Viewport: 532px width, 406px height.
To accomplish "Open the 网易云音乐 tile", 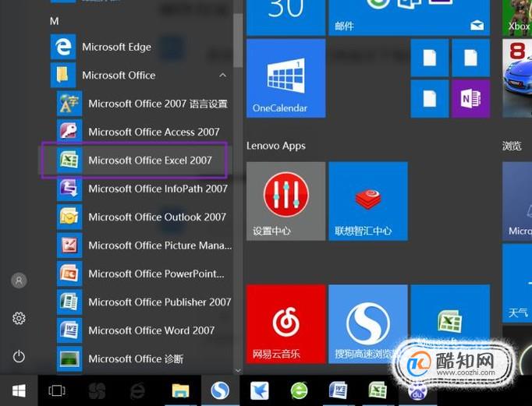I will click(286, 324).
